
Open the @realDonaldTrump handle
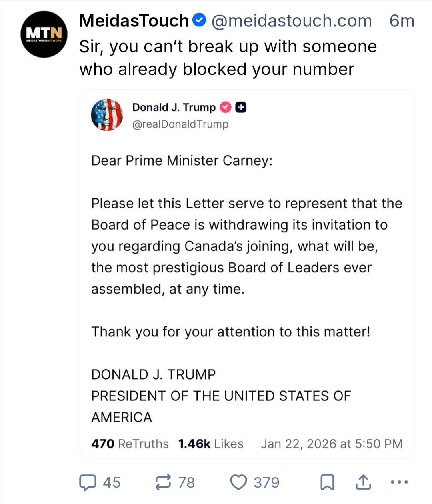click(x=180, y=124)
